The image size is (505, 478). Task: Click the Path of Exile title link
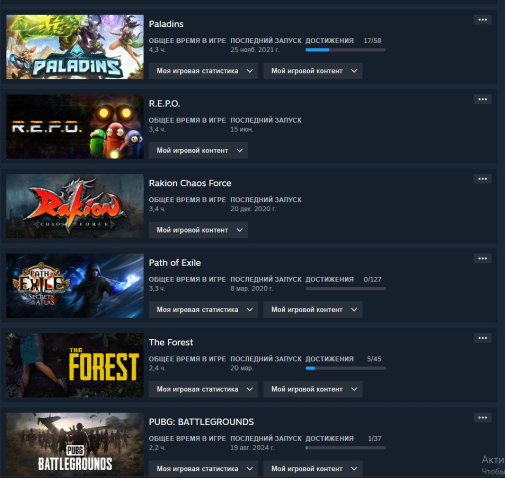pos(175,263)
